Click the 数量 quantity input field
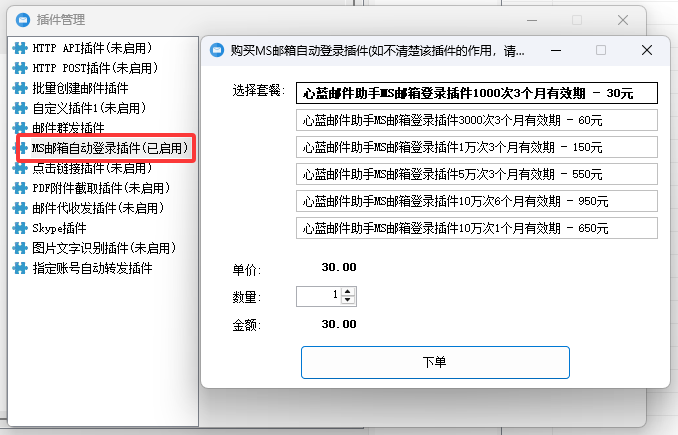 point(318,296)
